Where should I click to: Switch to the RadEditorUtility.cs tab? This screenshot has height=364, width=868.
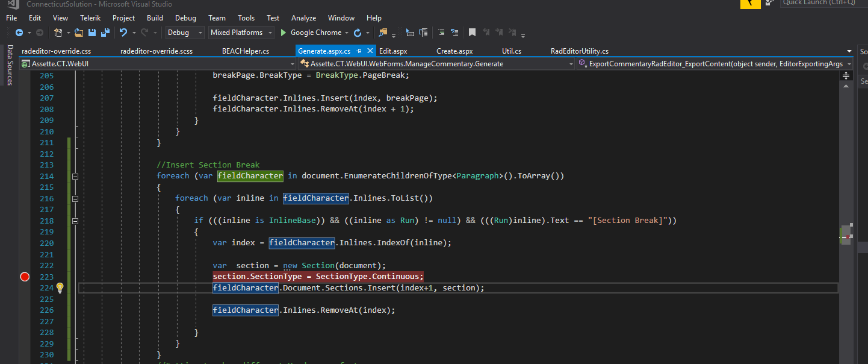coord(579,51)
